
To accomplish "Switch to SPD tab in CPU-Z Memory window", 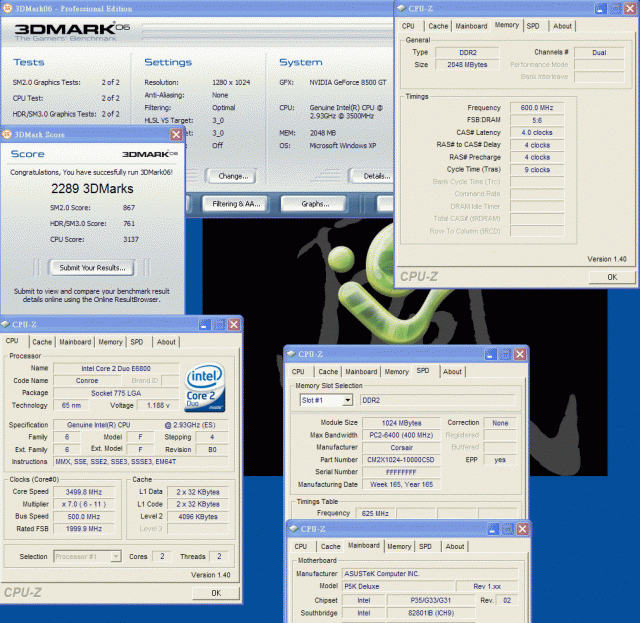I will click(x=533, y=26).
